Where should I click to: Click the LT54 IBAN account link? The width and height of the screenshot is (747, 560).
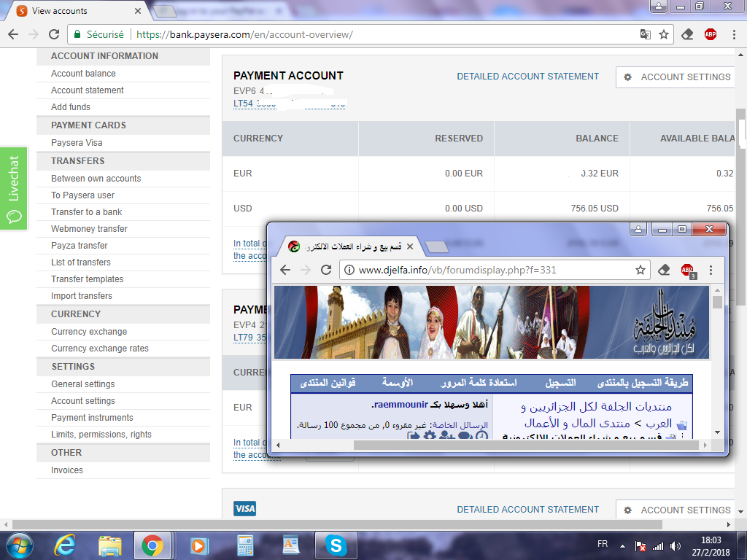click(289, 104)
